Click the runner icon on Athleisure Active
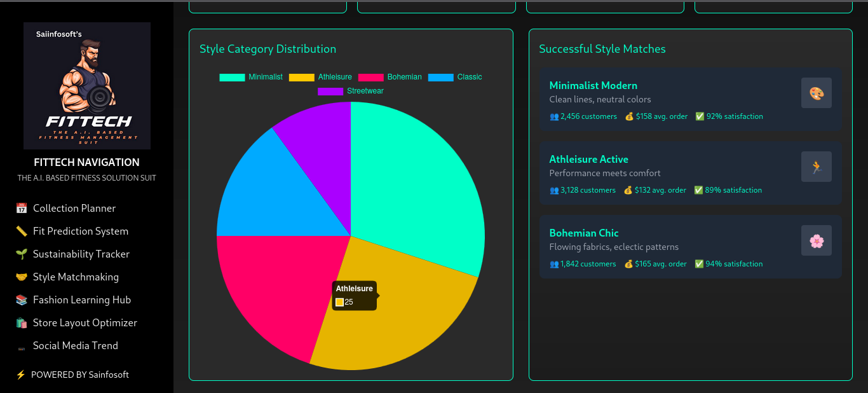Screen dimensions: 868x393 click(816, 167)
